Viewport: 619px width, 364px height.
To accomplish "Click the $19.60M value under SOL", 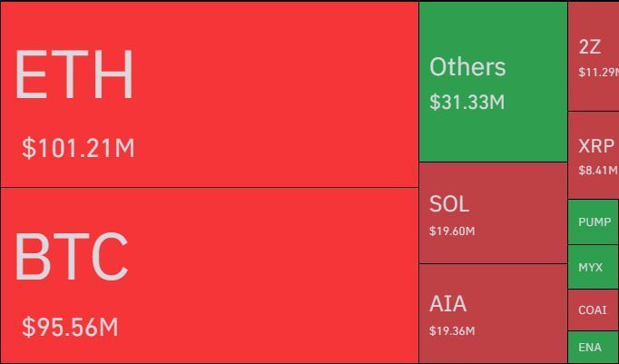I will click(452, 231).
